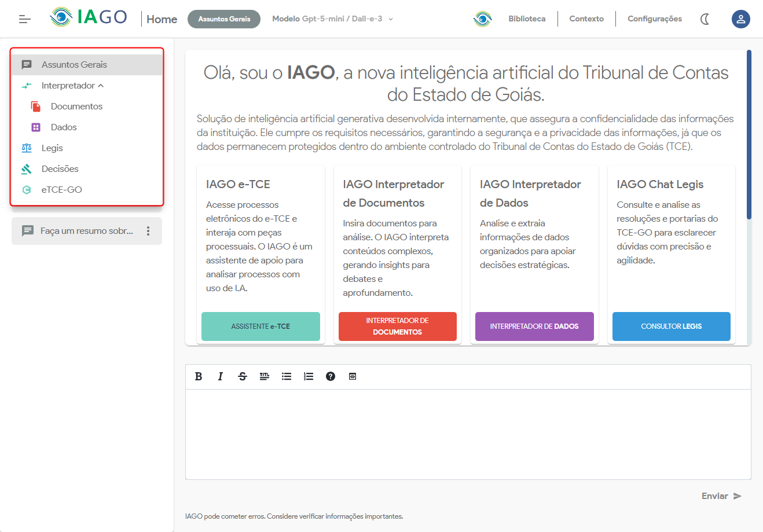Apply italic formatting in editor
Screen dimensions: 763x532
[221, 376]
